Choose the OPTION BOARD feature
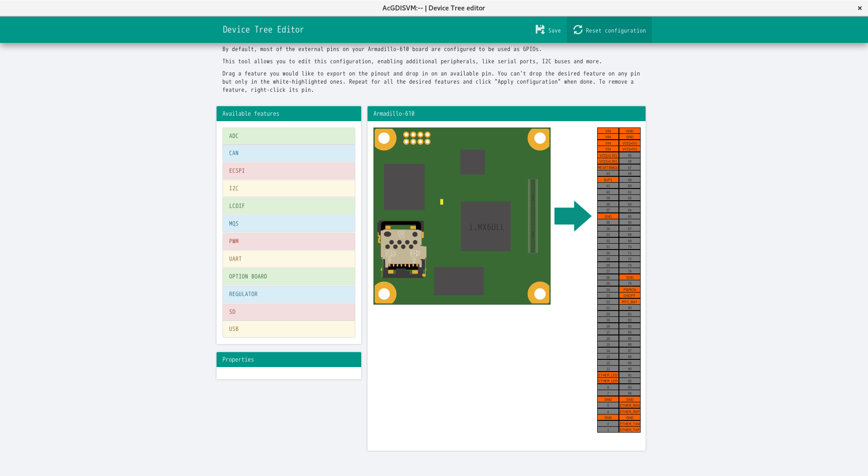Viewport: 868px width, 476px height. [x=288, y=277]
